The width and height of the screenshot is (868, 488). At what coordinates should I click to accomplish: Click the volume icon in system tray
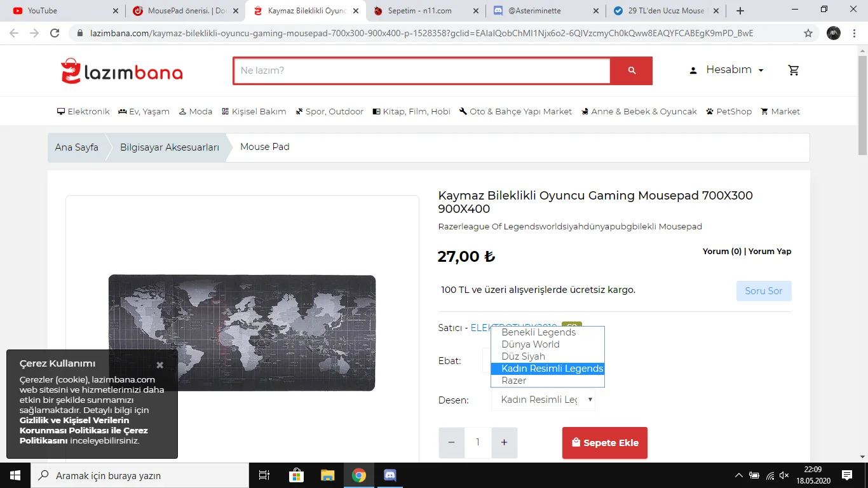[x=784, y=475]
